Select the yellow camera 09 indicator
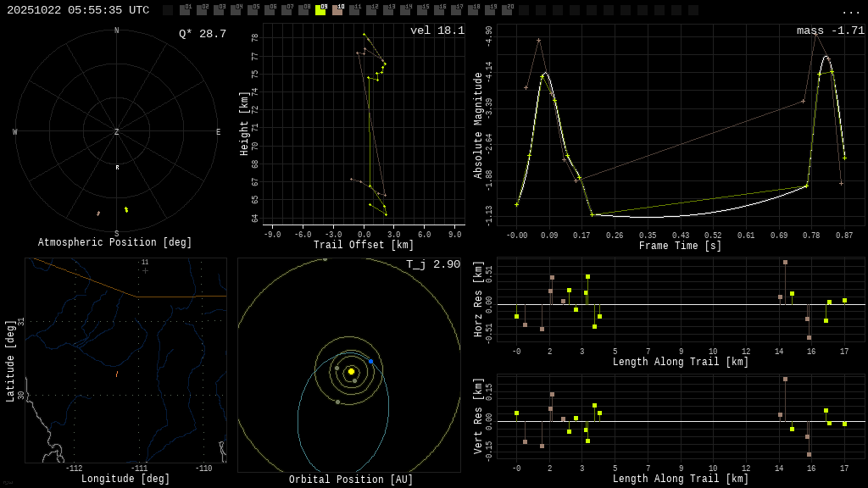The height and width of the screenshot is (488, 868). pos(320,10)
